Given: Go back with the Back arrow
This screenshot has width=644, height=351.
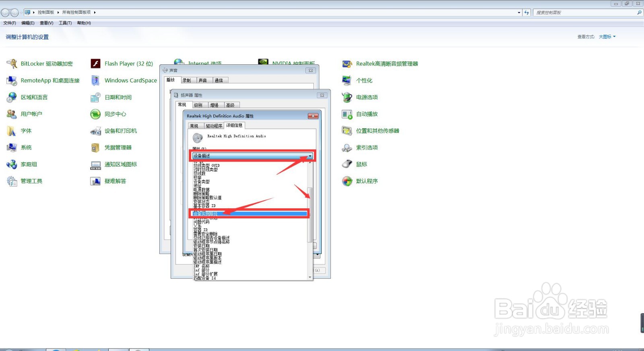Looking at the screenshot, I should point(5,12).
